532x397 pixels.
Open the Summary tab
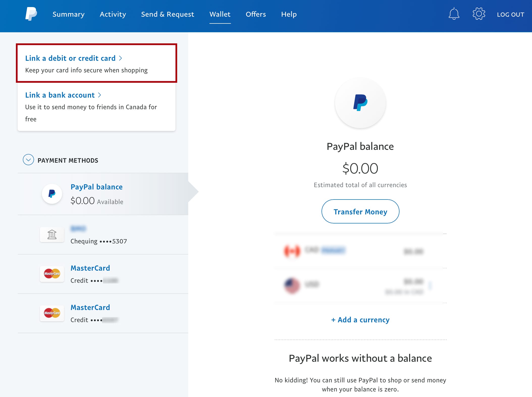coord(68,14)
